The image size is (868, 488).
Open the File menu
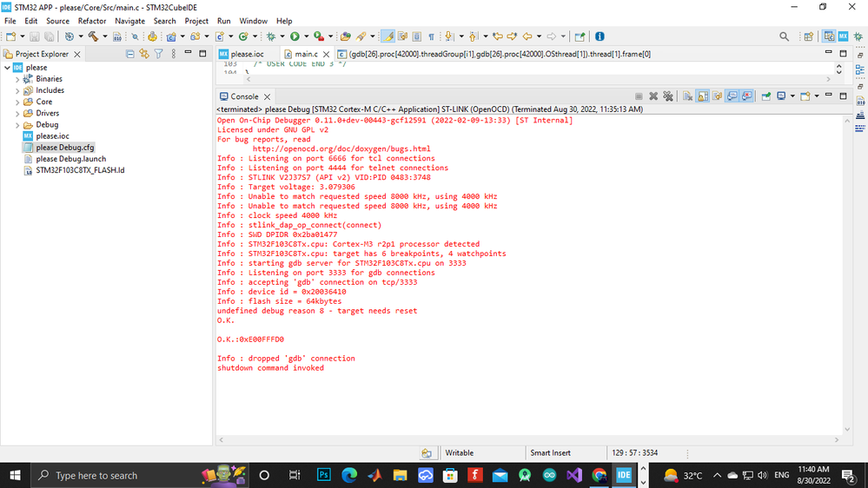pyautogui.click(x=10, y=21)
